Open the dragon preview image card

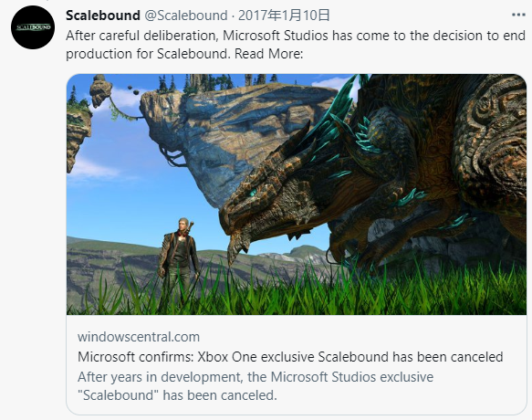pyautogui.click(x=297, y=194)
